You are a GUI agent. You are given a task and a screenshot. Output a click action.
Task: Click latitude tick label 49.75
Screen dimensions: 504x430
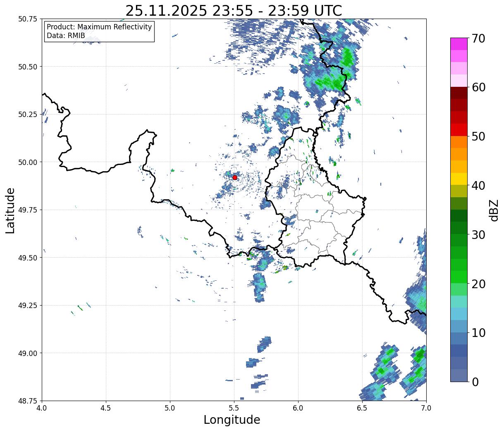[27, 210]
